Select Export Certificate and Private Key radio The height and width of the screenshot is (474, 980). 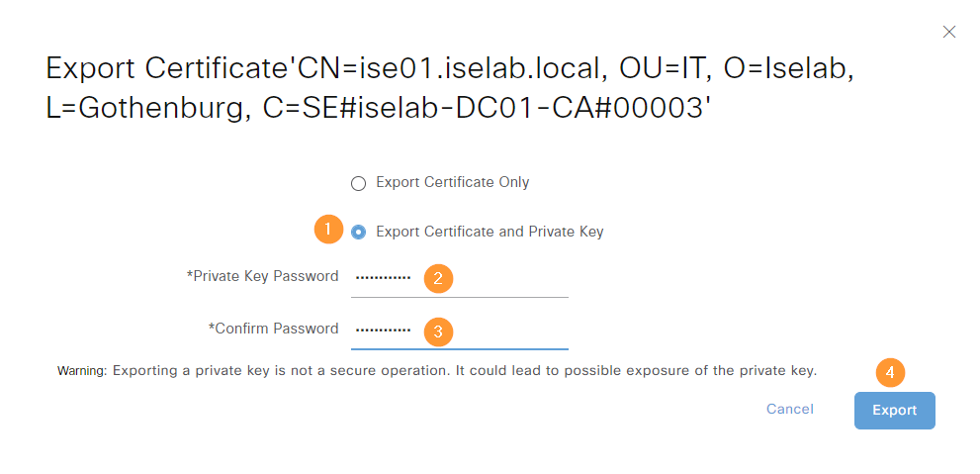coord(358,233)
